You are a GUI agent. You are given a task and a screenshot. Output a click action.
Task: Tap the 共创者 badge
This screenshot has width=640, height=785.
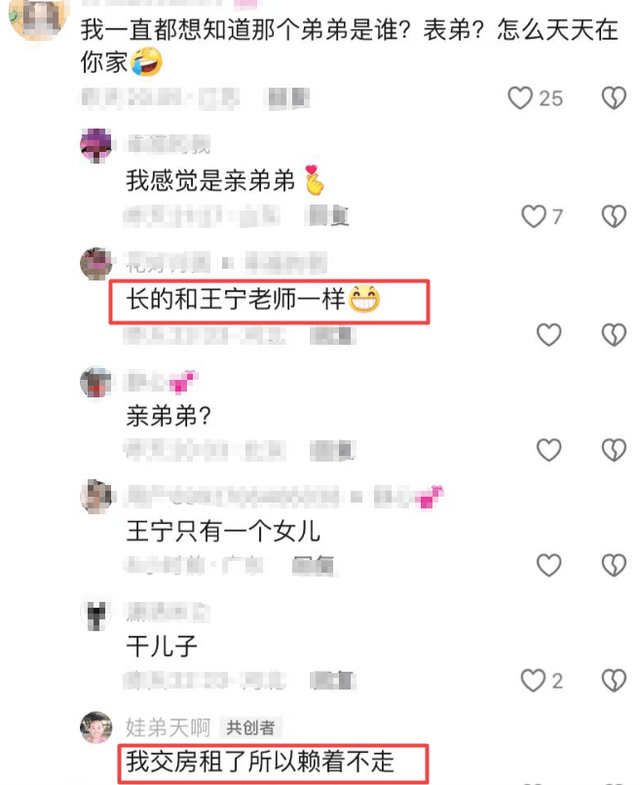[x=250, y=727]
